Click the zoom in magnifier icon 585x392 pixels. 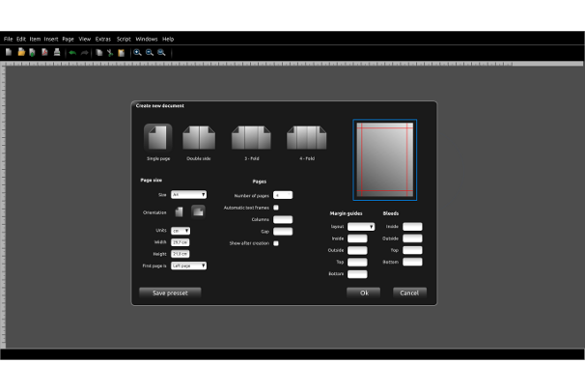tap(138, 52)
